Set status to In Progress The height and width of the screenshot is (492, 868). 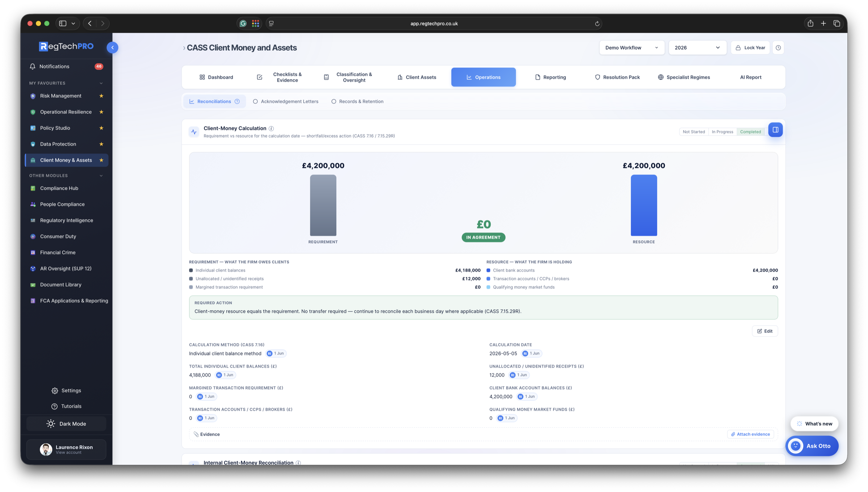point(722,132)
